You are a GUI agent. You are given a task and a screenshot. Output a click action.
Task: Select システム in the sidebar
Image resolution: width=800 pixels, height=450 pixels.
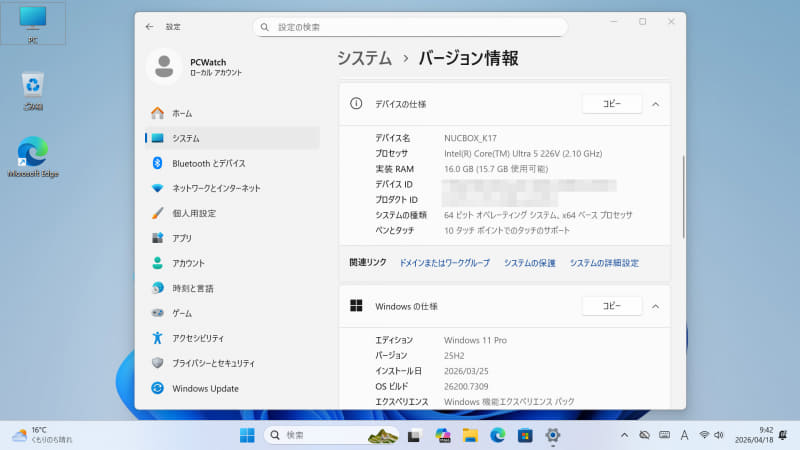coord(232,138)
